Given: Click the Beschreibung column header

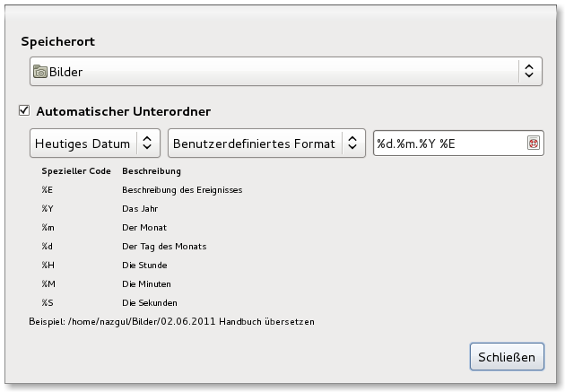Looking at the screenshot, I should click(x=152, y=170).
